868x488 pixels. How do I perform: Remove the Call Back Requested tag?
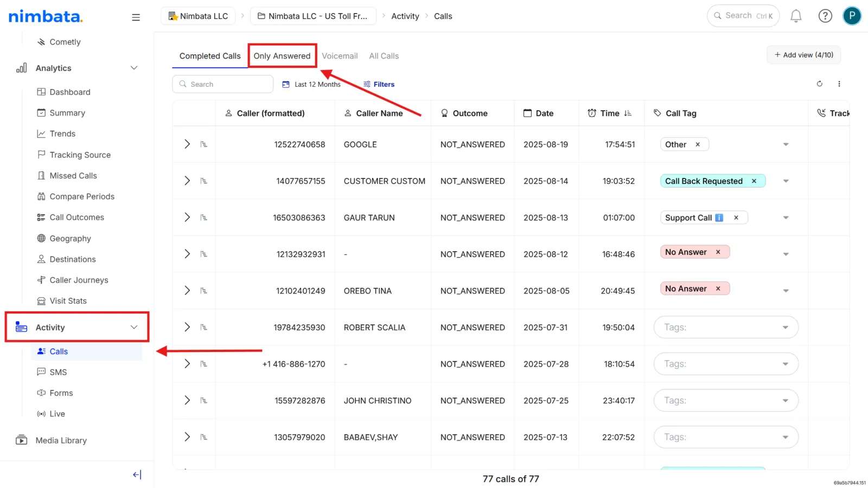click(x=754, y=181)
